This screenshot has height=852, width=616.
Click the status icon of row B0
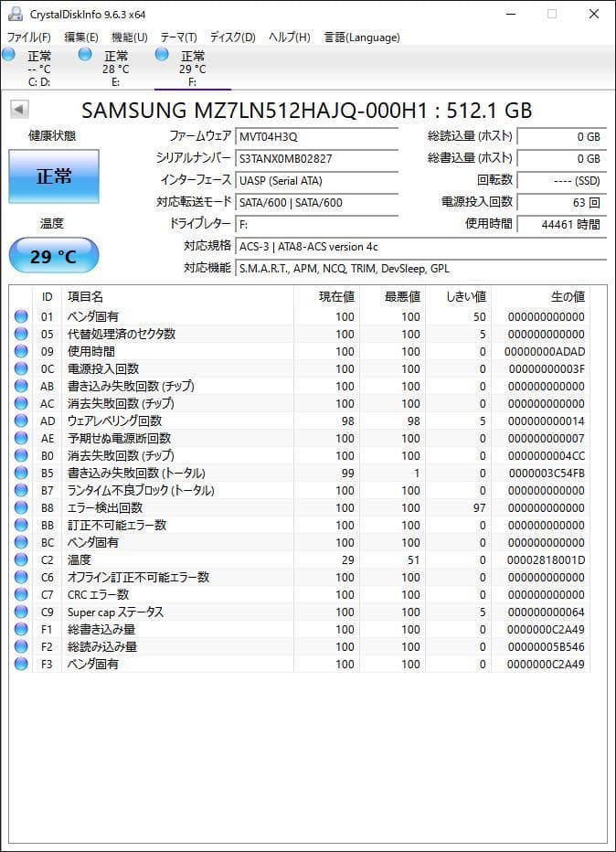[21, 455]
